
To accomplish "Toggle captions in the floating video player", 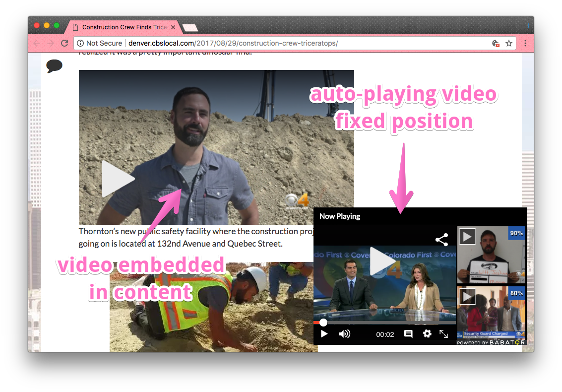I will point(408,334).
